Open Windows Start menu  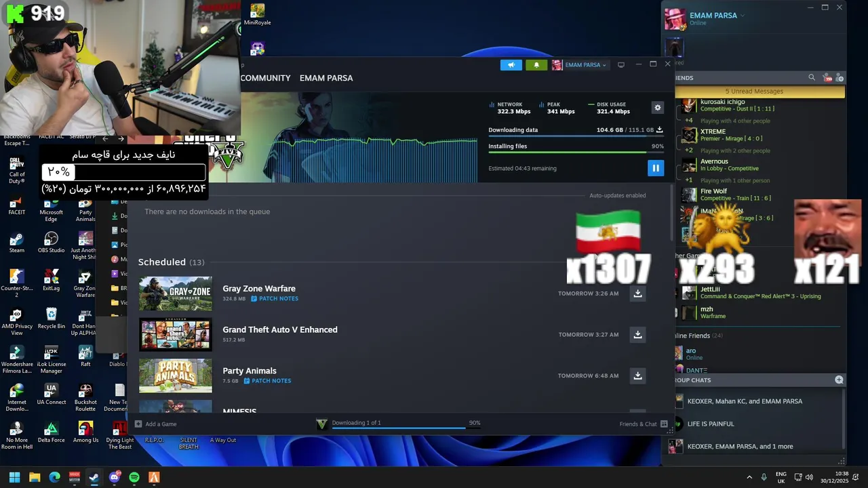(x=14, y=477)
